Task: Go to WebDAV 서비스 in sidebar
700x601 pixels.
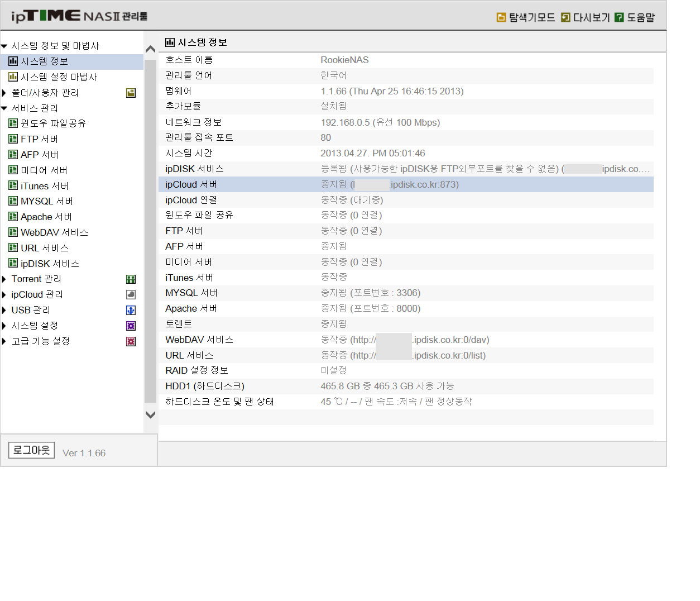Action: 54,232
